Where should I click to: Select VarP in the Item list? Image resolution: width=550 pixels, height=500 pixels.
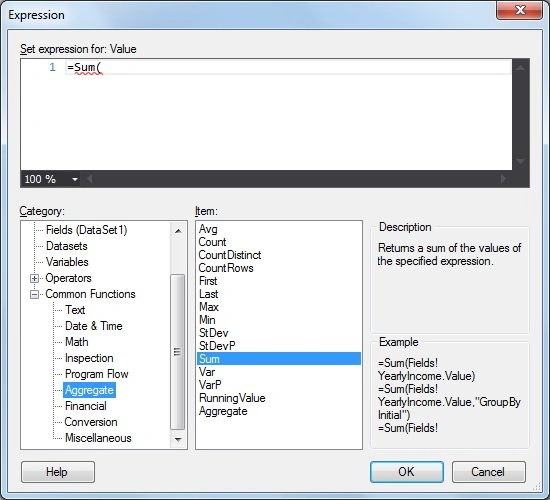pyautogui.click(x=210, y=385)
